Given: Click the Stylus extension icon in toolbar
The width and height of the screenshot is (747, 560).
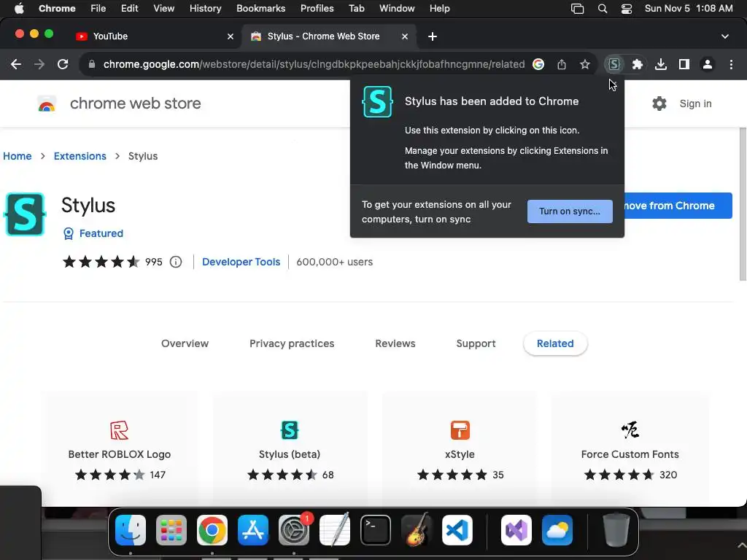Looking at the screenshot, I should click(x=614, y=64).
